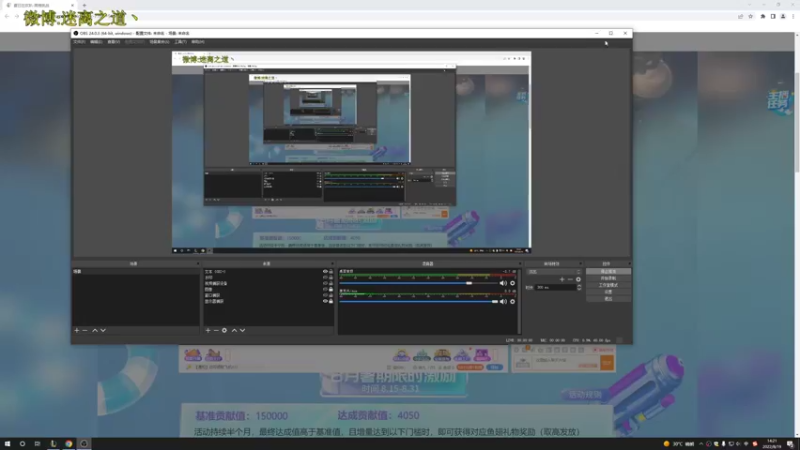Image resolution: width=800 pixels, height=450 pixels.
Task: Click the Studio Mode button in Controls
Action: point(608,285)
